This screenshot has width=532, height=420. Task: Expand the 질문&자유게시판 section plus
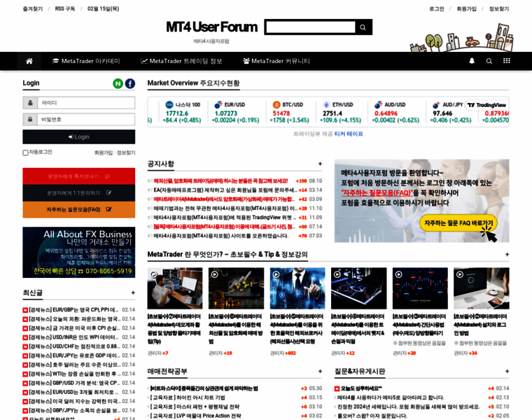click(507, 372)
